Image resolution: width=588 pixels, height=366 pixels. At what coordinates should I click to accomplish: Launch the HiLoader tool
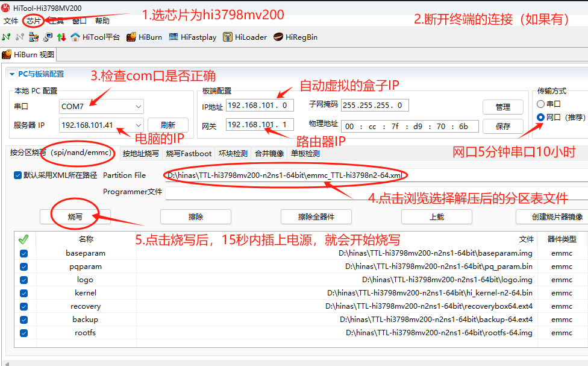tap(228, 37)
